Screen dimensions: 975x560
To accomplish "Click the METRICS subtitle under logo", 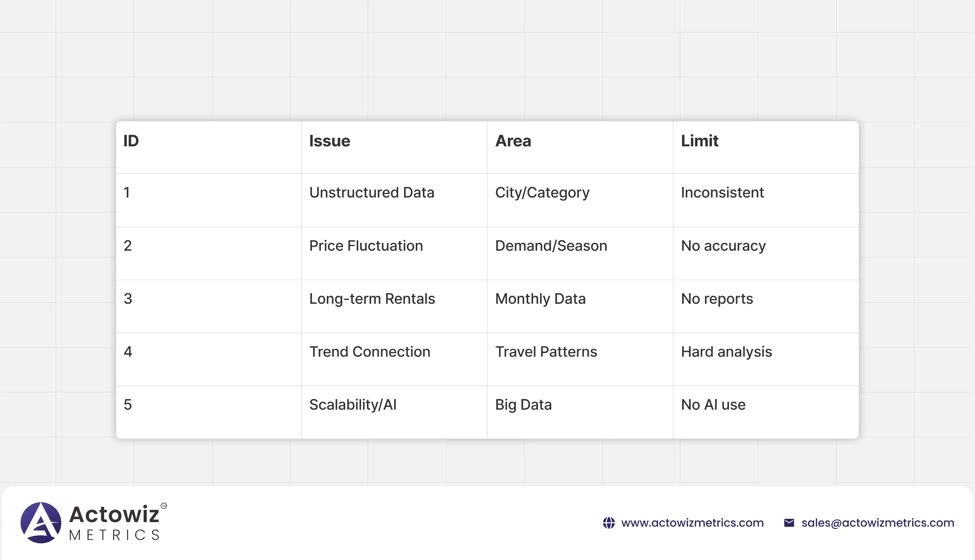I will [x=114, y=535].
